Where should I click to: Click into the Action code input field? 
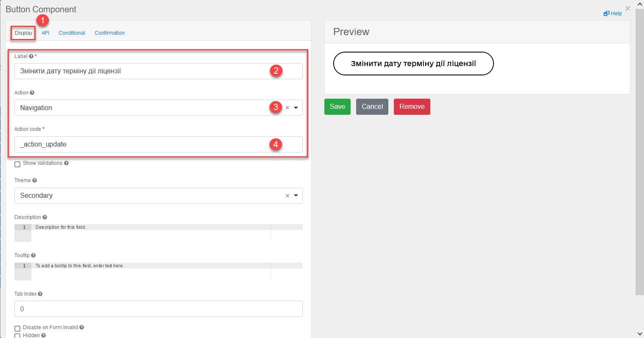pos(159,144)
